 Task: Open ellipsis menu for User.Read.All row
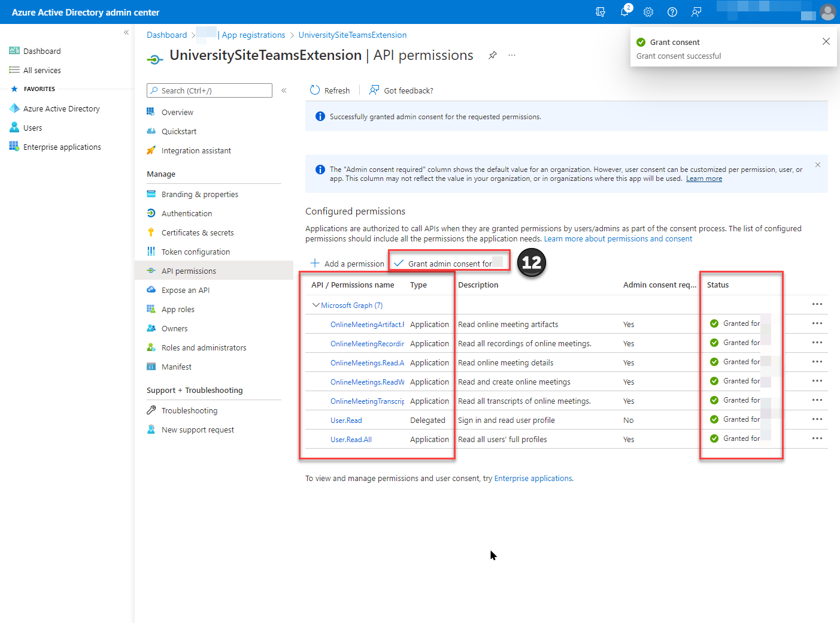click(x=817, y=438)
